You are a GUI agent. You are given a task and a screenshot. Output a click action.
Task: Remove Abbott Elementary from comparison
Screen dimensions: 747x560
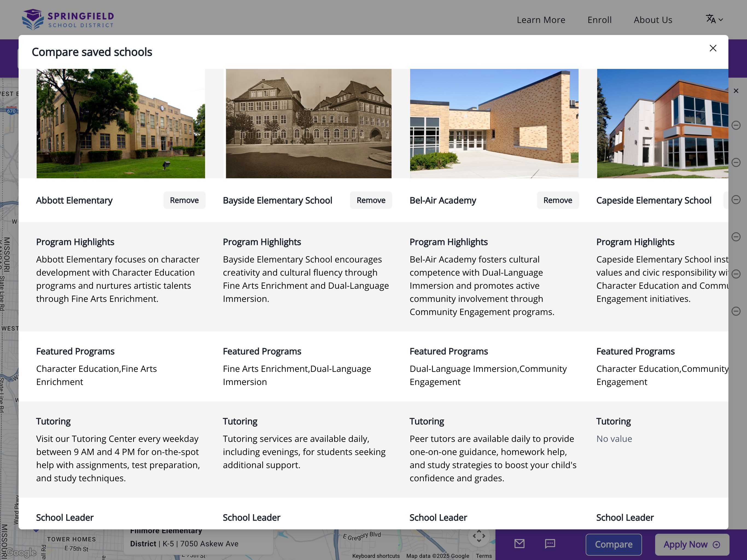(x=184, y=200)
